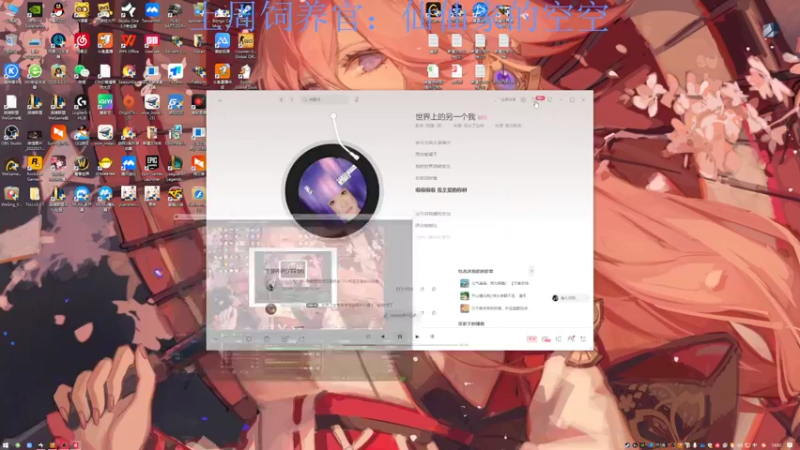Toggle the playback order mode icon
800x450 pixels.
pos(368,337)
